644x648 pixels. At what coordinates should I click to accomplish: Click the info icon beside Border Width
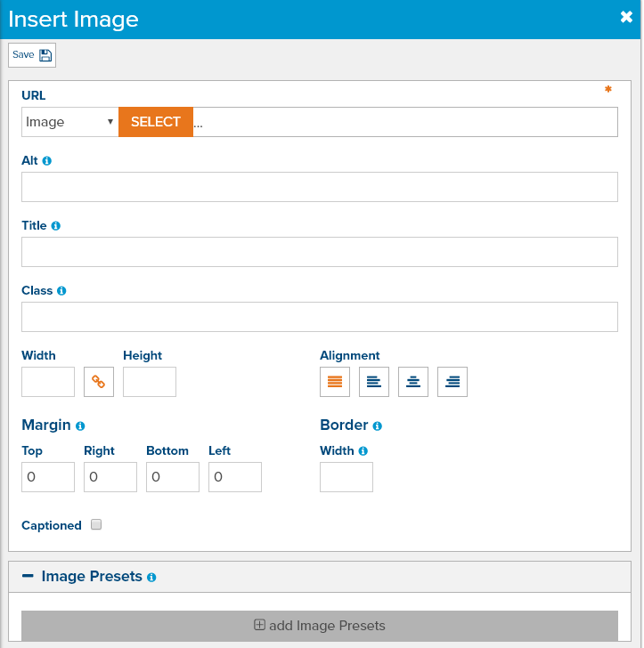[363, 451]
